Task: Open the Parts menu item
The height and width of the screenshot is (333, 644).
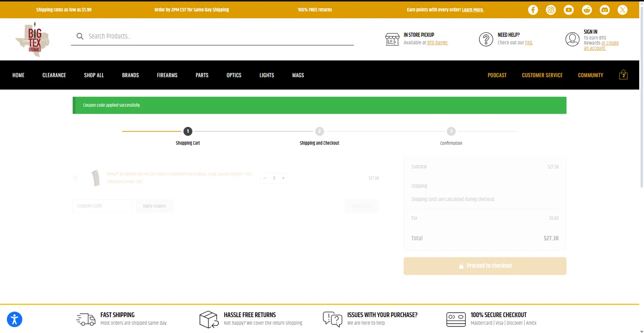Action: click(202, 75)
